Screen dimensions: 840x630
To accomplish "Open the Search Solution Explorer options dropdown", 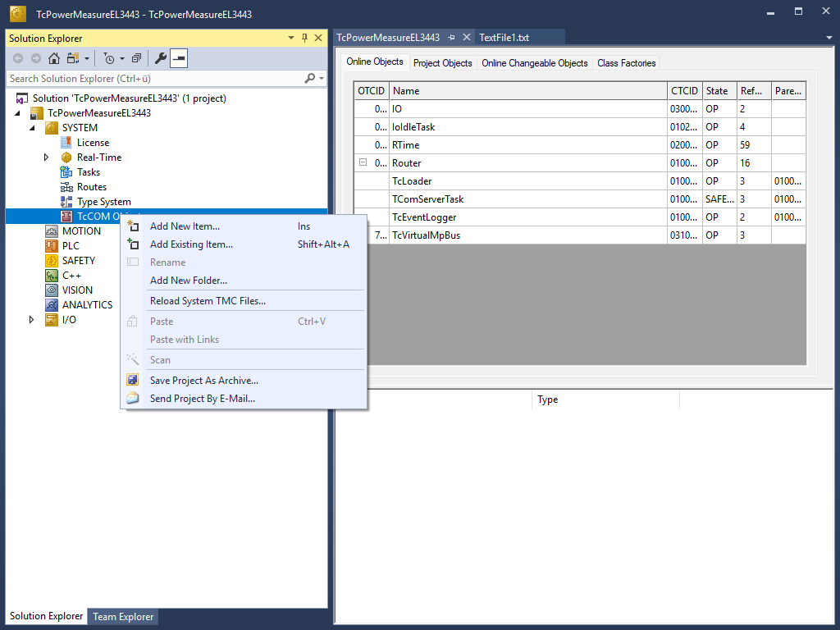I will click(x=322, y=79).
